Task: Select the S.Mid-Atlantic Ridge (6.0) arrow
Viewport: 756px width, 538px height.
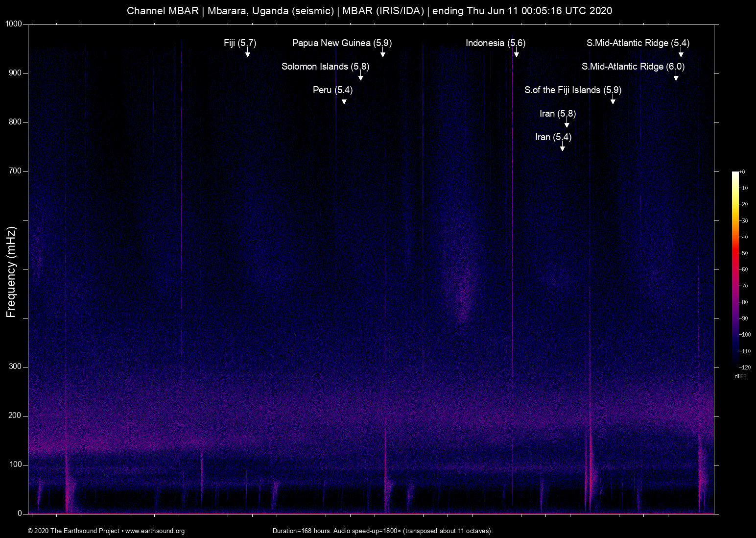Action: 677,77
